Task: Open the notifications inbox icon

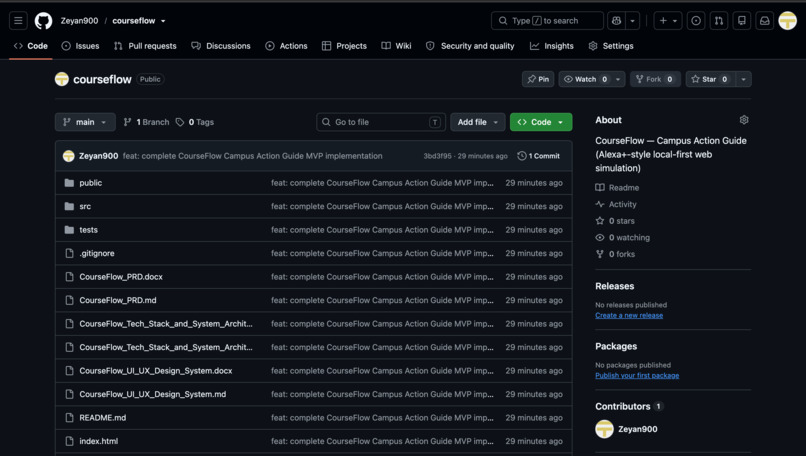Action: click(765, 21)
